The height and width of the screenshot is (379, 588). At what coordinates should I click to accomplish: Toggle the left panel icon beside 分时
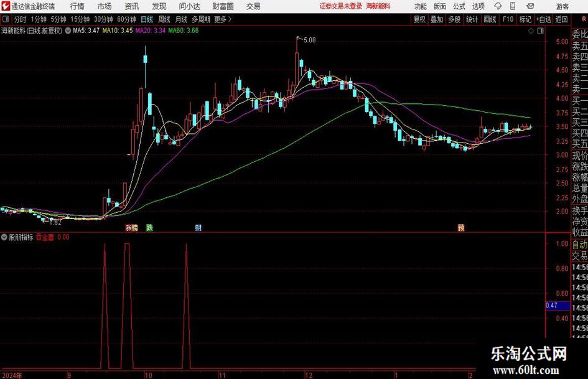[x=6, y=19]
